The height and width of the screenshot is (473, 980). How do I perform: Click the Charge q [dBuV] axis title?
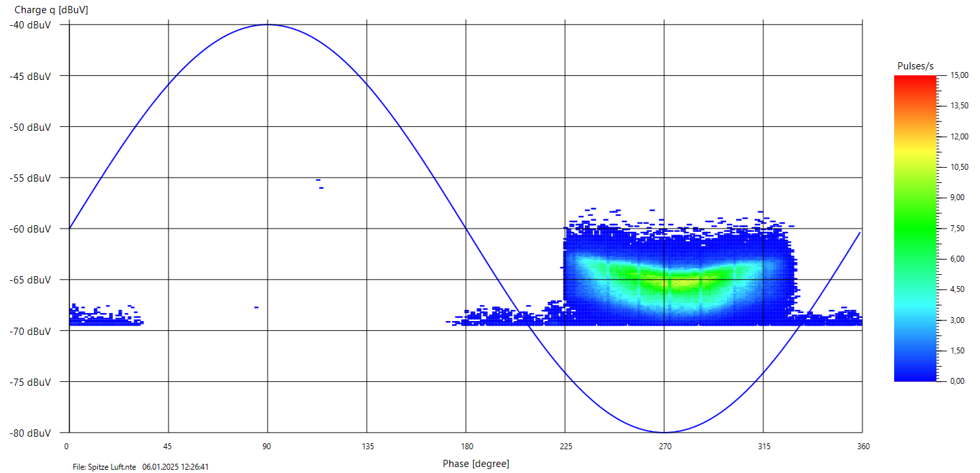point(51,11)
